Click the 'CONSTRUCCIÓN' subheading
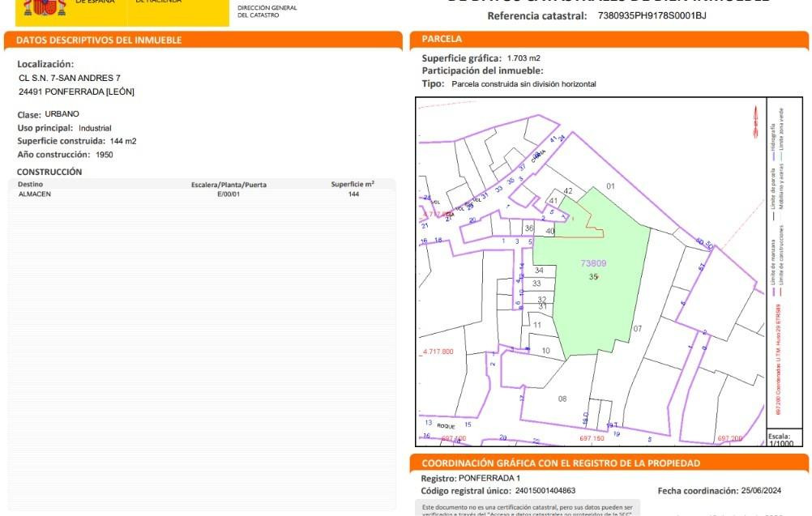Screen dimensions: 812x516 coord(49,172)
